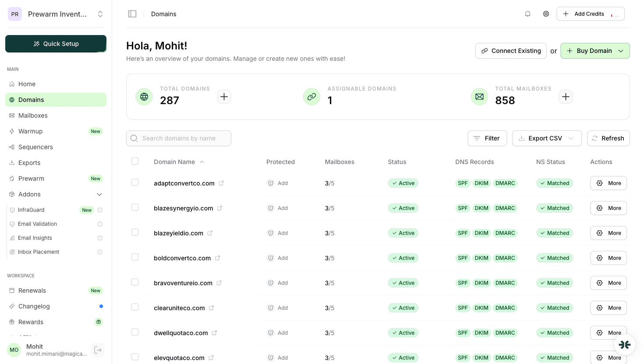The height and width of the screenshot is (364, 644).
Task: Check the select-all checkbox in table header
Action: 135,161
